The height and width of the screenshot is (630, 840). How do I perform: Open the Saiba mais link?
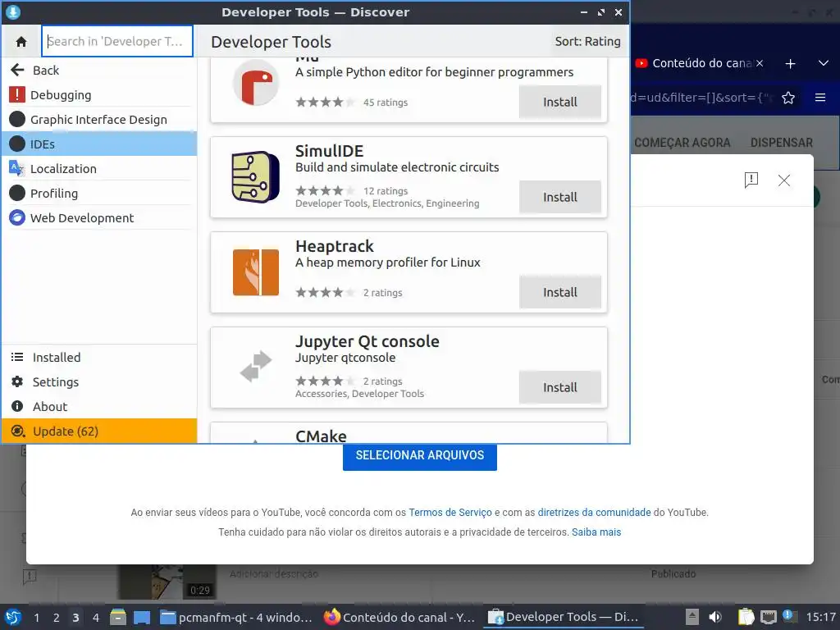pos(596,532)
